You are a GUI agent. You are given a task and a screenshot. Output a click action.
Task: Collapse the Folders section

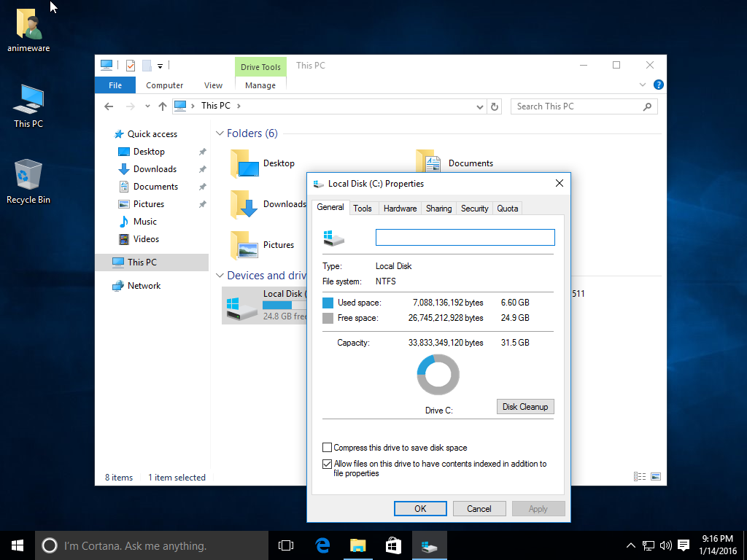point(220,133)
